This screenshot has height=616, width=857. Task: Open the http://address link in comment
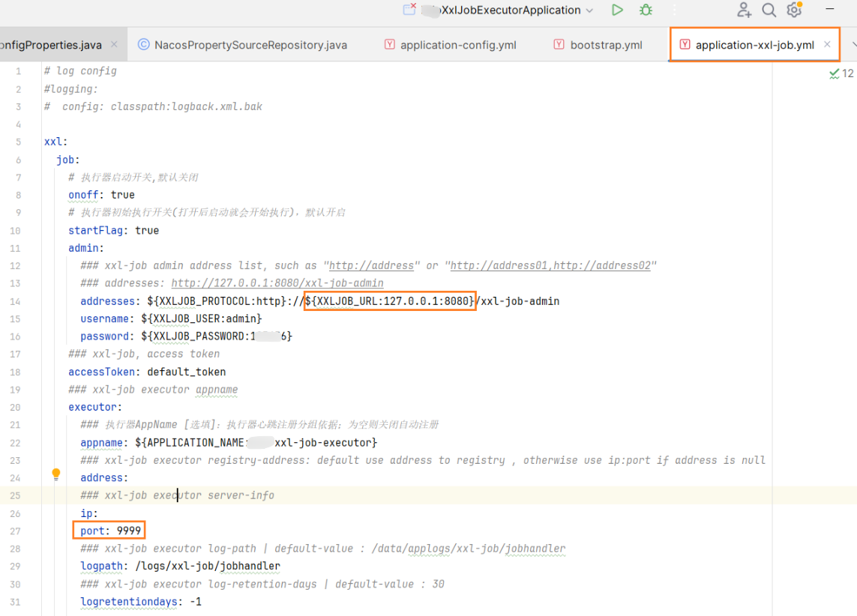(x=371, y=265)
